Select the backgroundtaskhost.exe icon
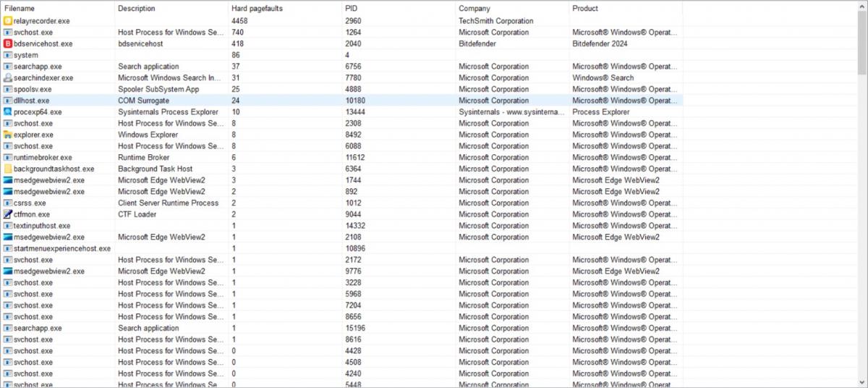This screenshot has width=868, height=388. tap(8, 169)
